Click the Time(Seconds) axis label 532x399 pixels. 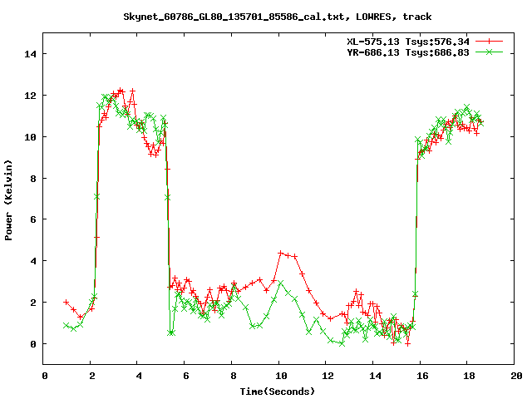pos(277,392)
